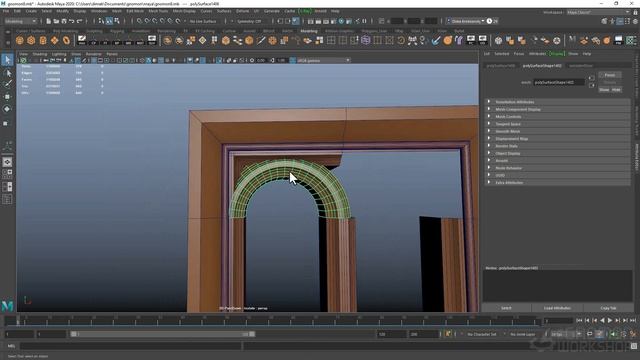Toggle snap to points icon

pyautogui.click(x=155, y=21)
